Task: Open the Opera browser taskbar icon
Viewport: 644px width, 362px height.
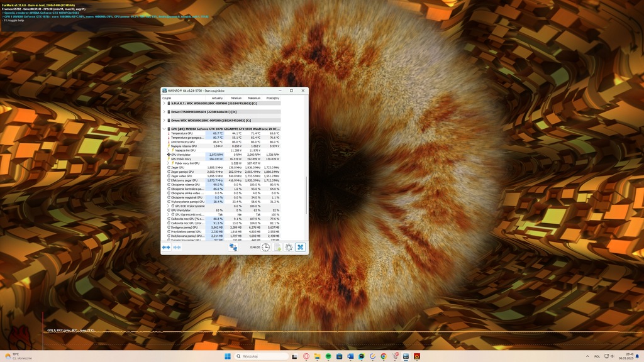Action: (306, 356)
